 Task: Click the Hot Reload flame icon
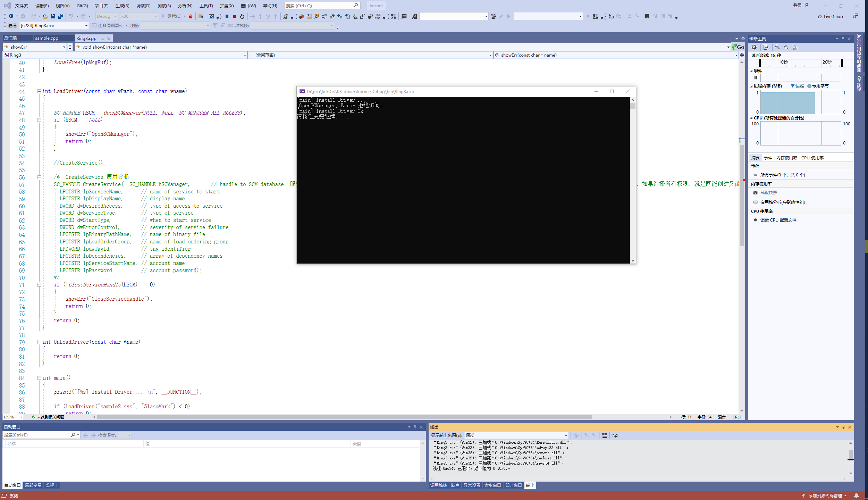191,16
